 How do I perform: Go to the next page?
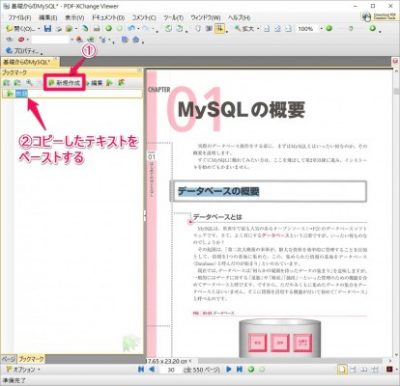(x=229, y=369)
